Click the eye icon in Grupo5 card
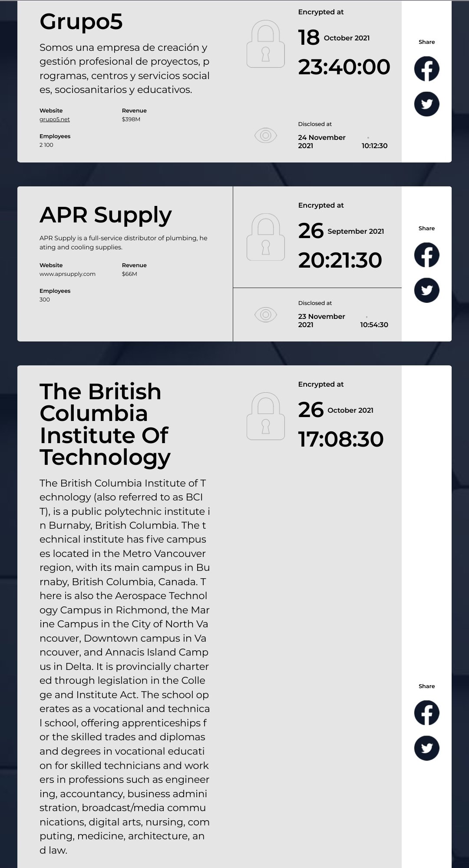 [x=265, y=136]
